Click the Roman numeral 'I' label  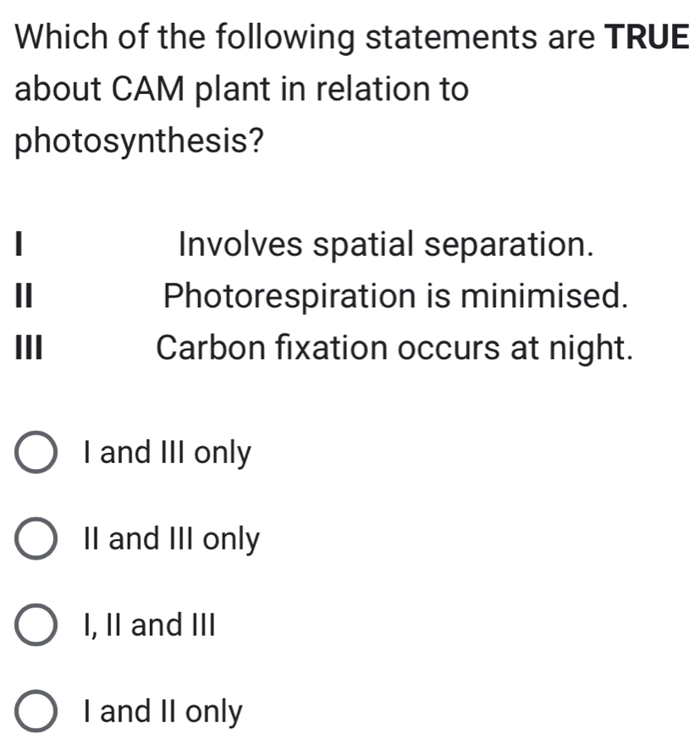click(x=19, y=246)
